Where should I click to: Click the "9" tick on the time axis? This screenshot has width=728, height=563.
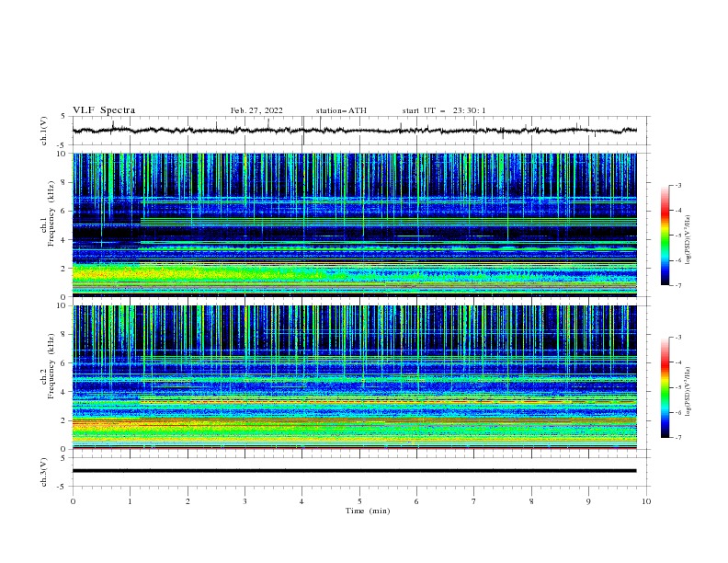tap(588, 501)
